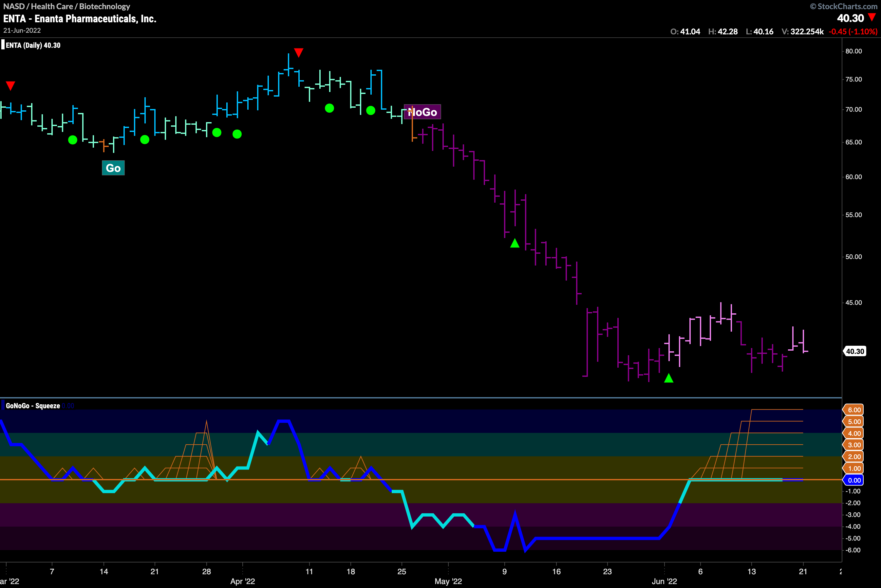Click the 'NASD / Health Care / Biotechnology' header
The height and width of the screenshot is (588, 881).
(66, 6)
